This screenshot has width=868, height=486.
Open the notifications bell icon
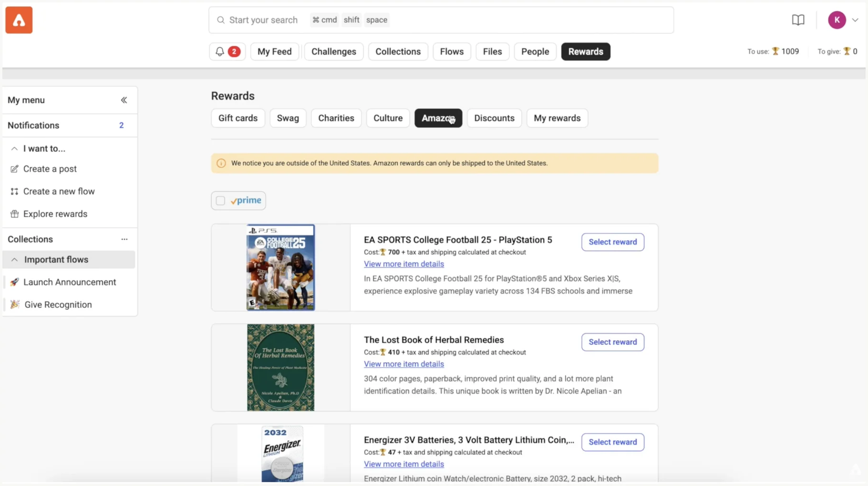point(219,51)
